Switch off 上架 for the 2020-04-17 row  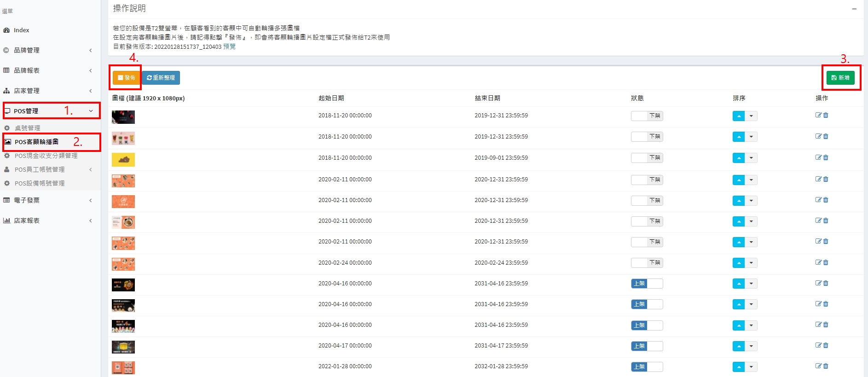tap(647, 346)
